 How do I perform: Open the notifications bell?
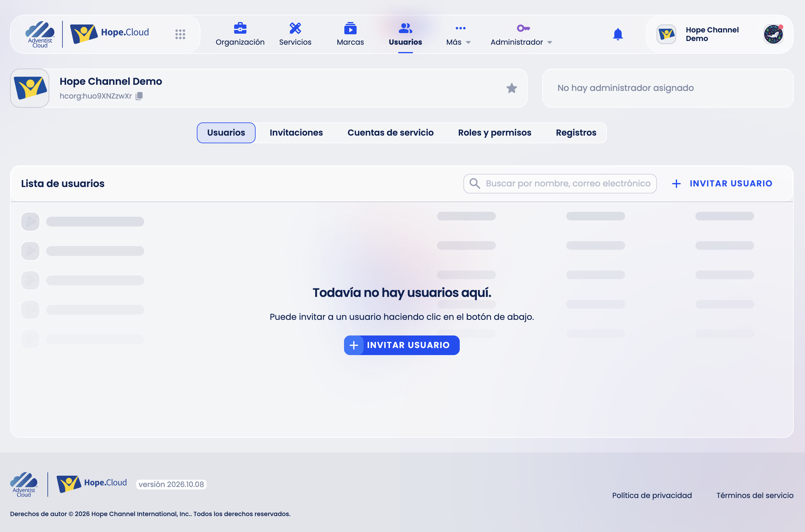point(618,34)
